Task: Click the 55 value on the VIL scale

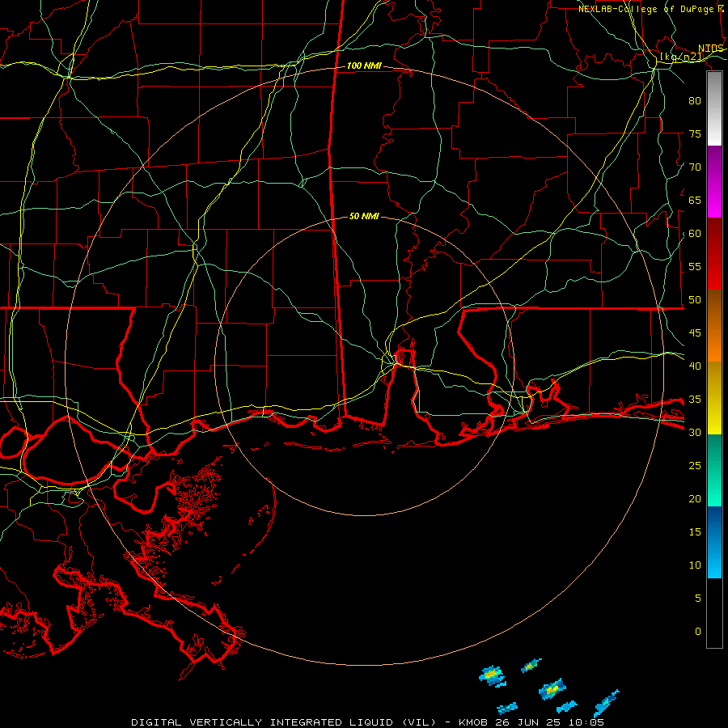Action: point(695,267)
